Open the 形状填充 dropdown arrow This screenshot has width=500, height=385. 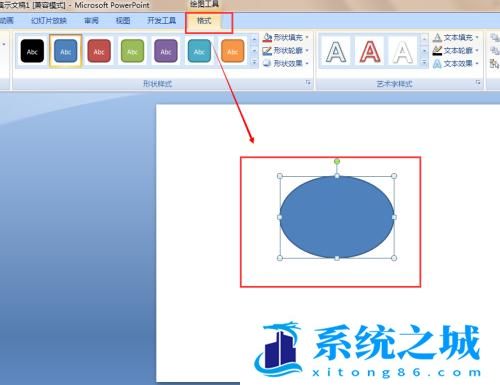tap(307, 37)
